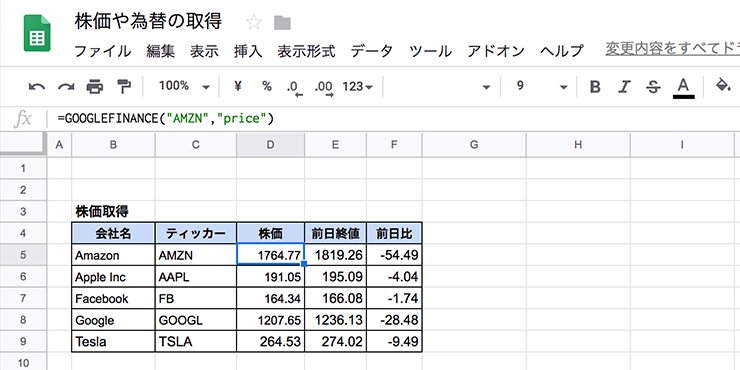Open the text color picker
This screenshot has height=370, width=740.
pyautogui.click(x=683, y=87)
